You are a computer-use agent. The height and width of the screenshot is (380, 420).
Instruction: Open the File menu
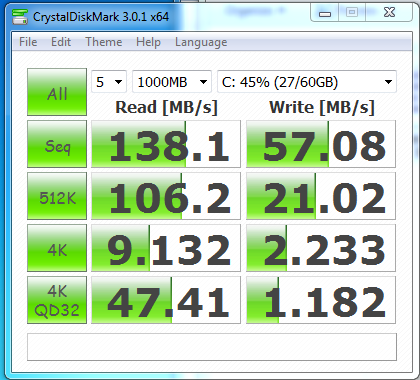coord(28,42)
